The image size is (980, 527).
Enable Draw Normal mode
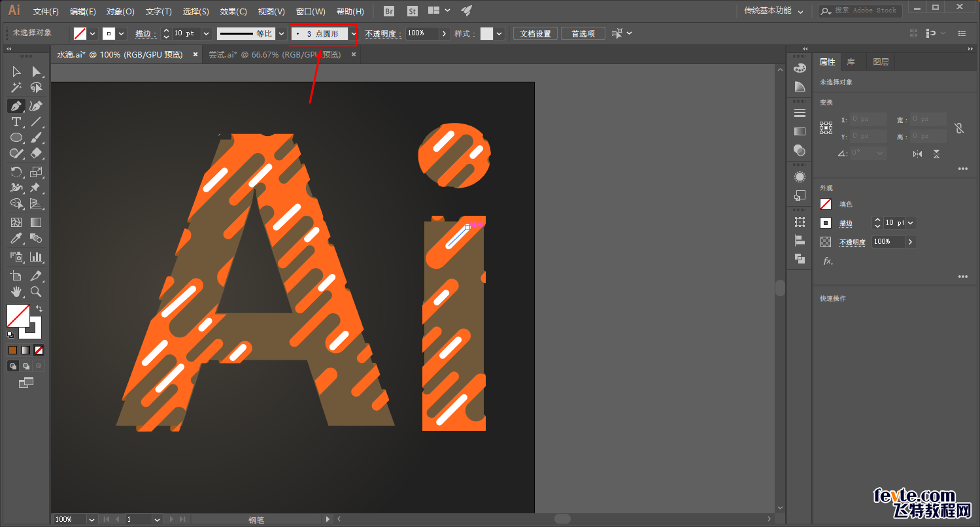point(12,366)
